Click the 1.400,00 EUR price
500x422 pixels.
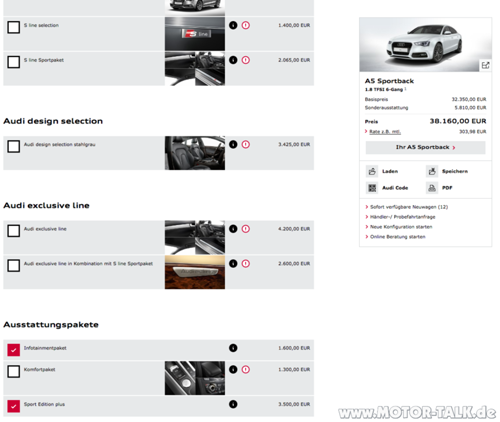294,25
